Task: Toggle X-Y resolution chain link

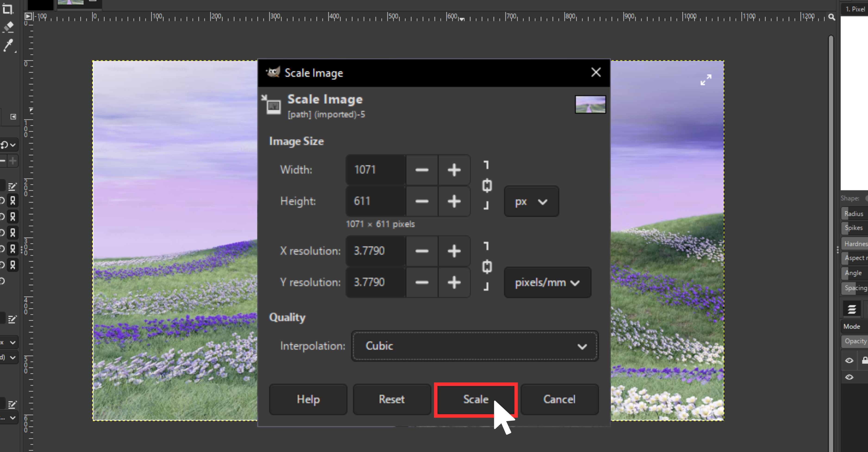Action: tap(487, 267)
